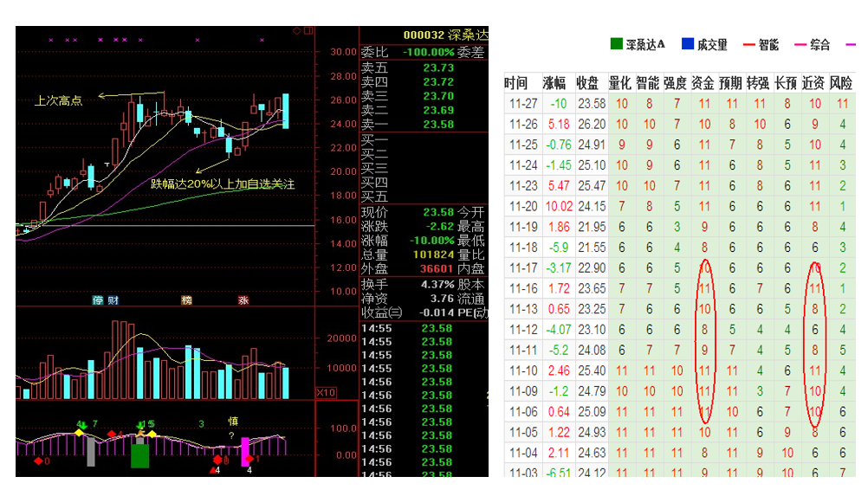Click the blue 成交量 legend swatch
Viewport: 868px width, 496px height.
pos(688,44)
